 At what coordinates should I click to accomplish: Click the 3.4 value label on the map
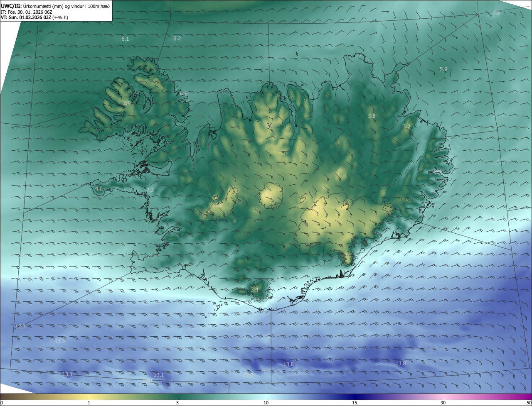pos(254,289)
